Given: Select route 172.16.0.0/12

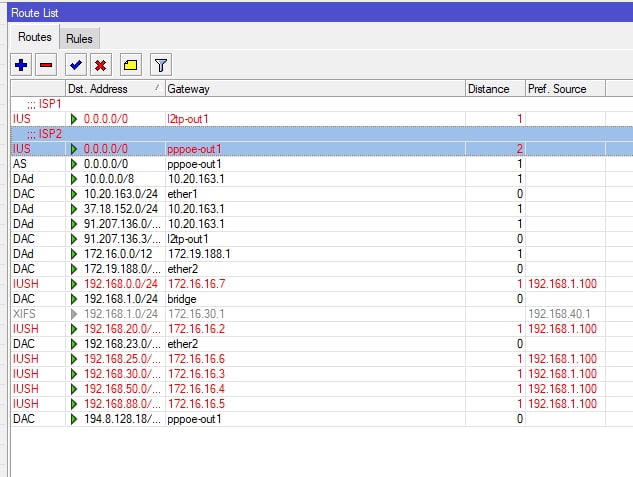Looking at the screenshot, I should coord(118,254).
